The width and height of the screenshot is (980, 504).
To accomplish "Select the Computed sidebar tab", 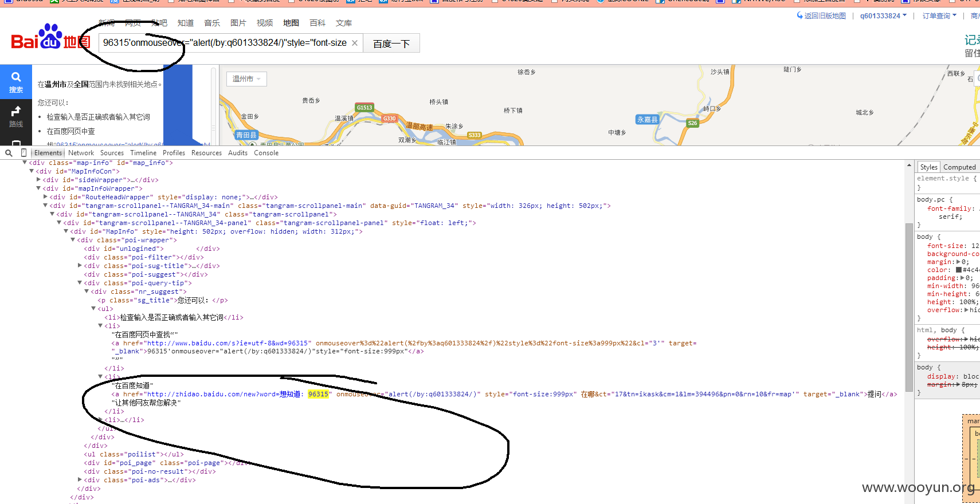I will (959, 167).
